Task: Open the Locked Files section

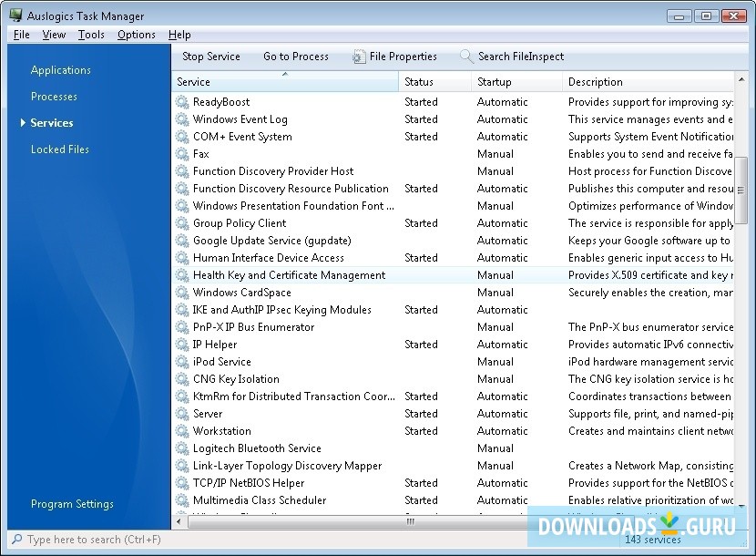Action: click(60, 149)
